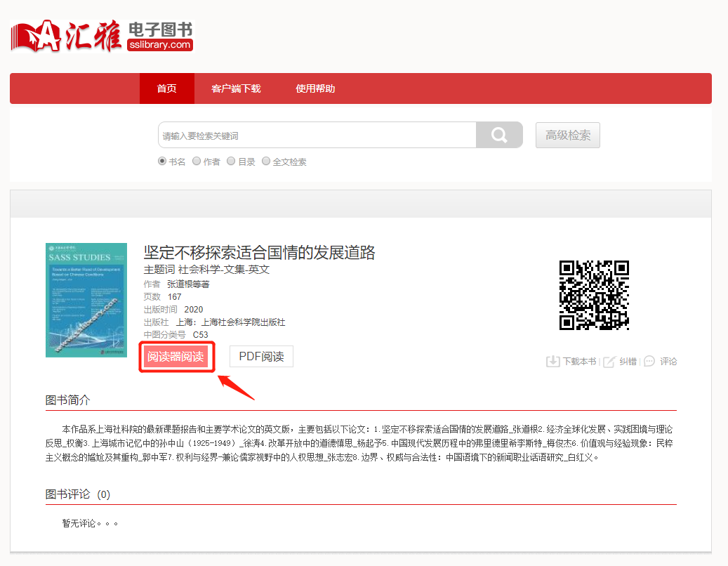Click the book's QR code

click(x=594, y=295)
